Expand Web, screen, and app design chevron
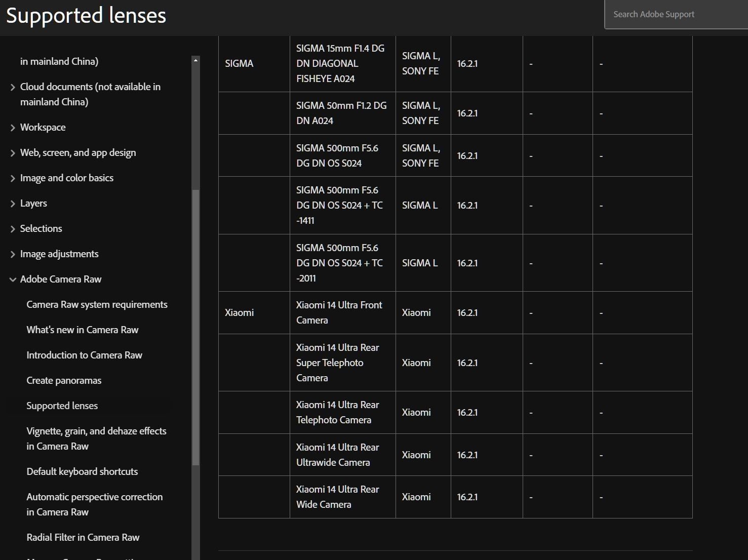Image resolution: width=748 pixels, height=560 pixels. coord(13,153)
